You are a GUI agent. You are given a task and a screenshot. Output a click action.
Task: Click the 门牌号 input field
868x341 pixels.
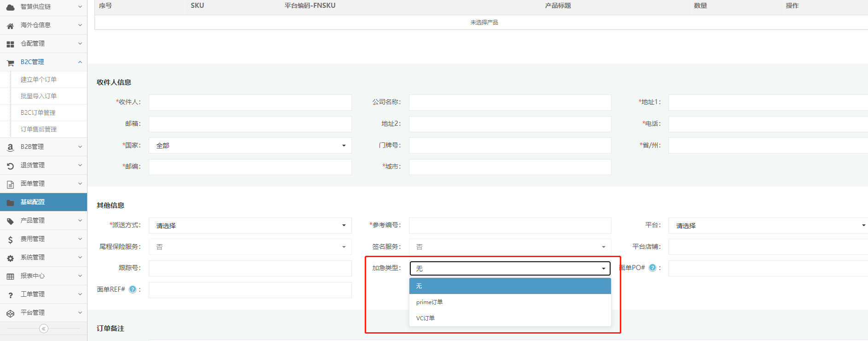tap(510, 146)
